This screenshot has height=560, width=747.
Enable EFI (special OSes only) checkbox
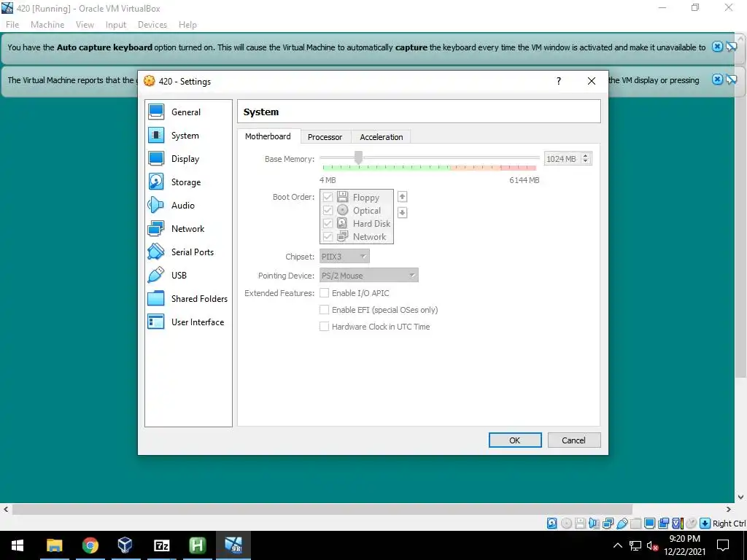324,309
